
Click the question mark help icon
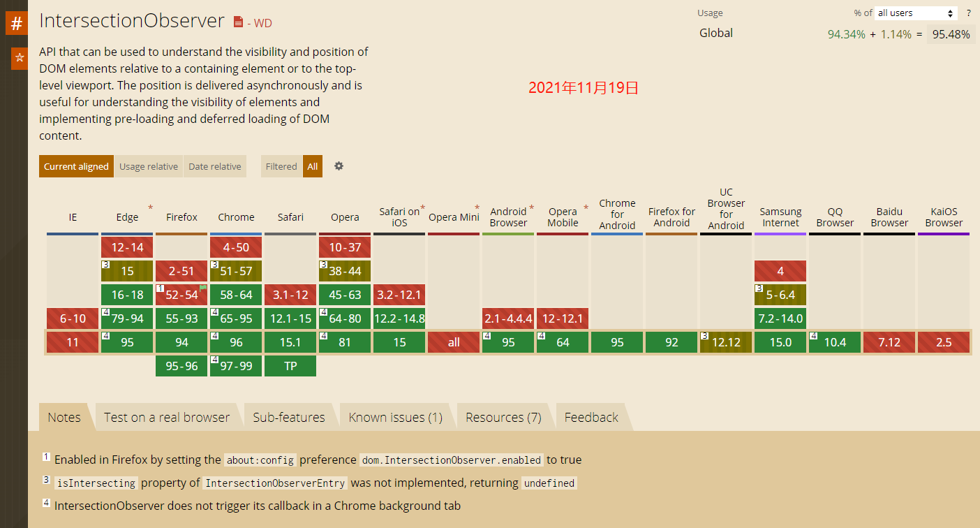point(968,13)
